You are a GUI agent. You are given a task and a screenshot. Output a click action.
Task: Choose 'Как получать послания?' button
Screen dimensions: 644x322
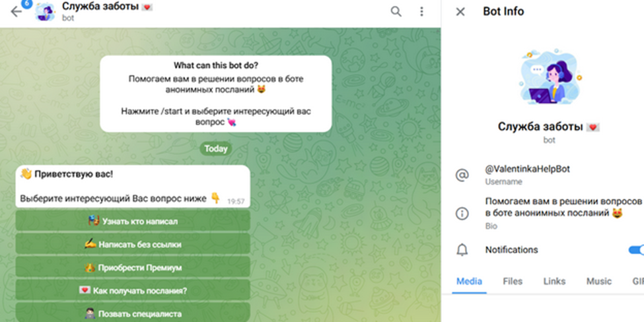tap(133, 291)
